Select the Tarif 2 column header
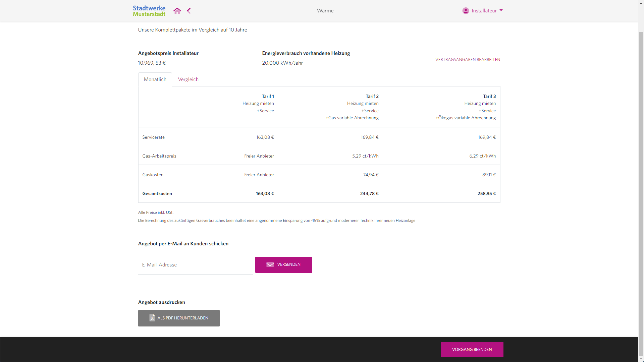The image size is (644, 362). tap(372, 96)
